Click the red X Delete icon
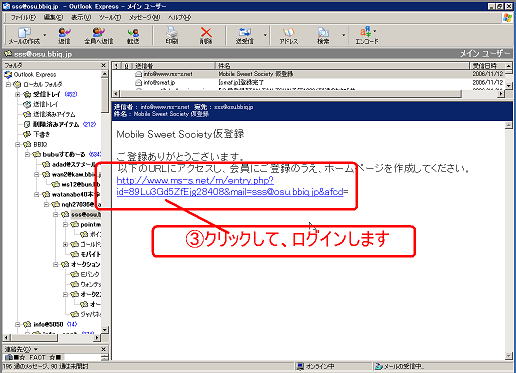516x373 pixels. (x=206, y=35)
